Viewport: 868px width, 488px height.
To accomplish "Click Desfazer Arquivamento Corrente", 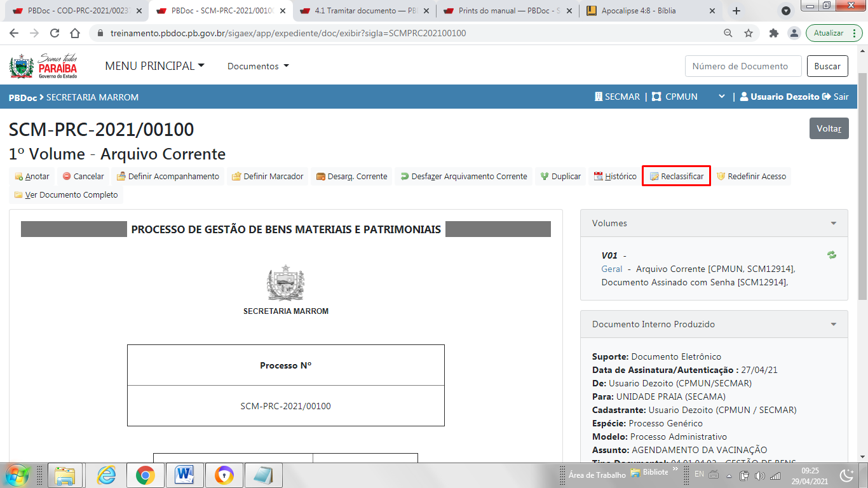I will tap(463, 177).
